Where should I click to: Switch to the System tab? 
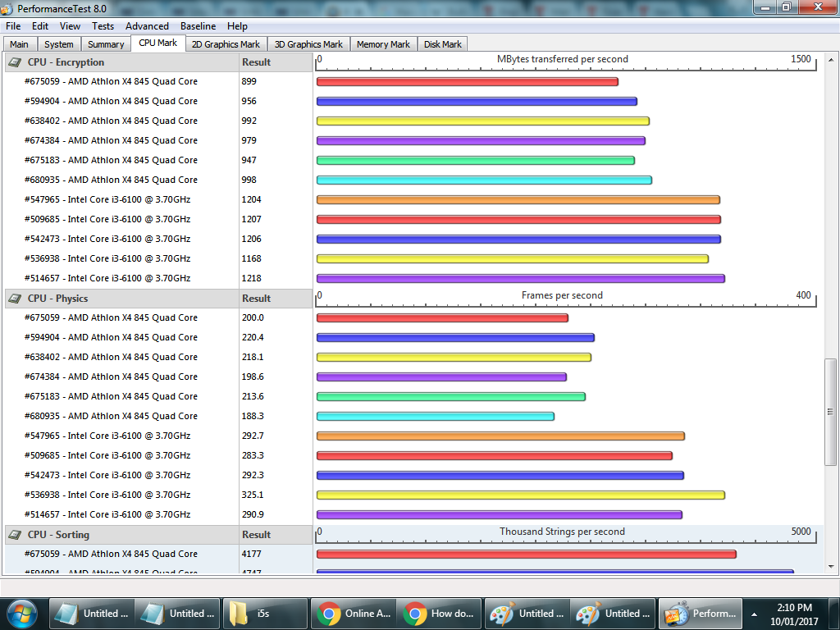click(59, 44)
